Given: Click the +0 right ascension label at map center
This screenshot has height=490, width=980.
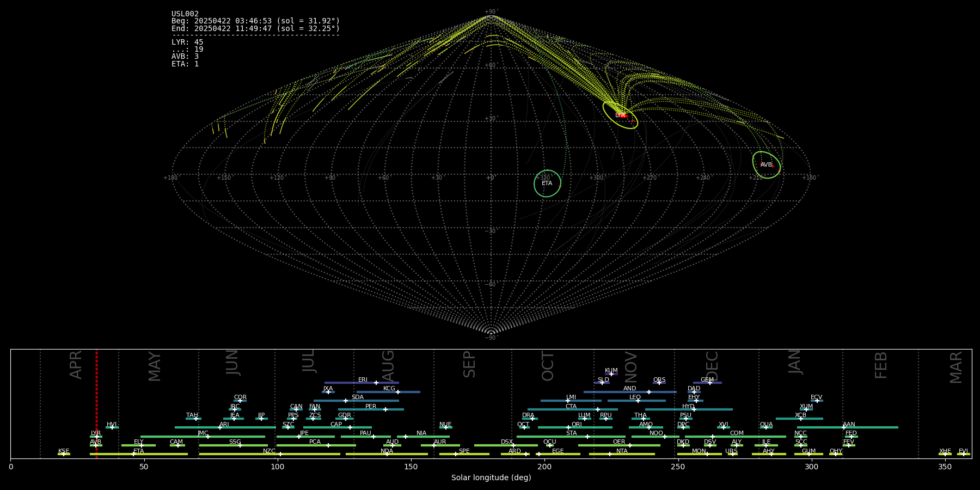Looking at the screenshot, I should [491, 177].
